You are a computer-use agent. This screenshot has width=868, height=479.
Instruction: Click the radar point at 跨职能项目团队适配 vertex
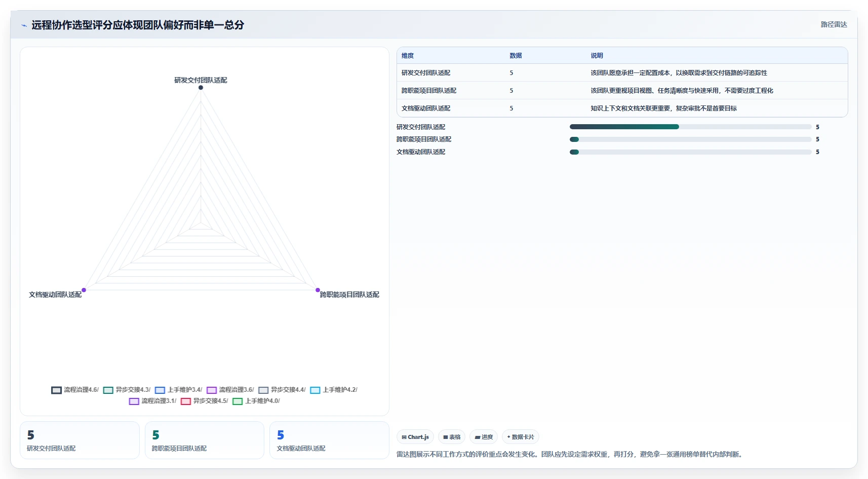click(x=318, y=290)
